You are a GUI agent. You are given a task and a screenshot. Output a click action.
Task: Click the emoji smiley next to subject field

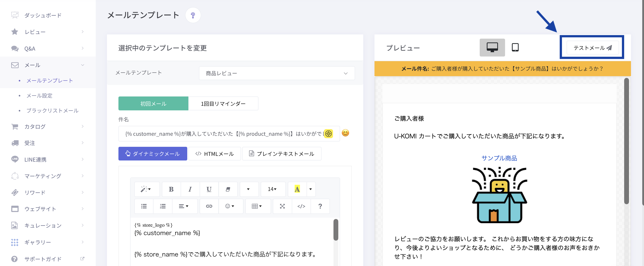click(x=345, y=133)
